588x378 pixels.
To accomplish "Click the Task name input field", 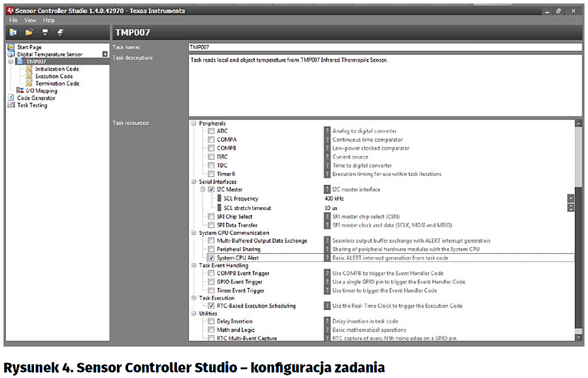I will [x=384, y=47].
